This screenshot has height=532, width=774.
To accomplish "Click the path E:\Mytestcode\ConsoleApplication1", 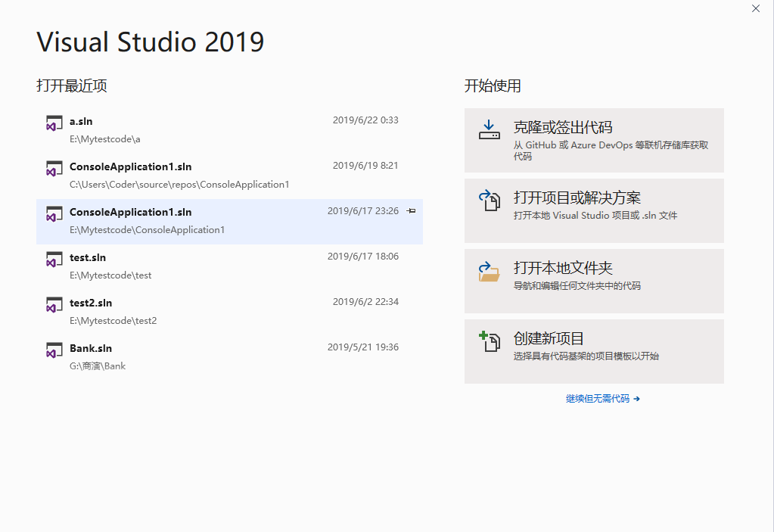I will pyautogui.click(x=147, y=230).
